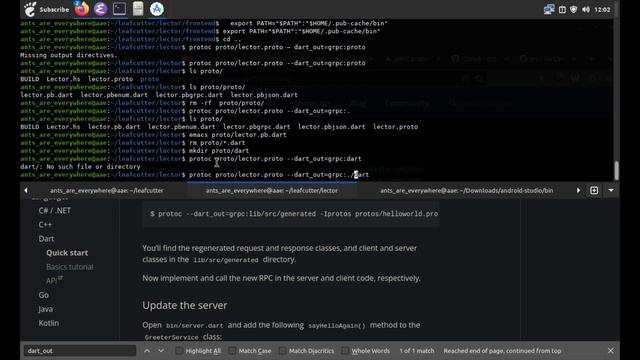Screen dimensions: 640x360
Task: Switch to the ~/leafcutter terminal tab
Action: (107, 191)
